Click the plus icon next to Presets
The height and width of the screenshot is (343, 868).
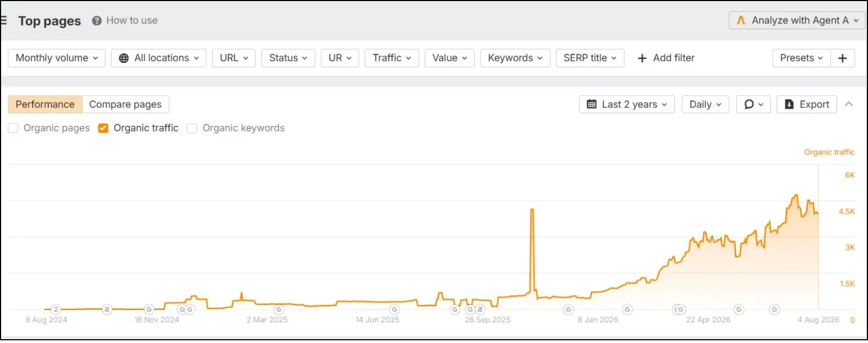coord(843,58)
